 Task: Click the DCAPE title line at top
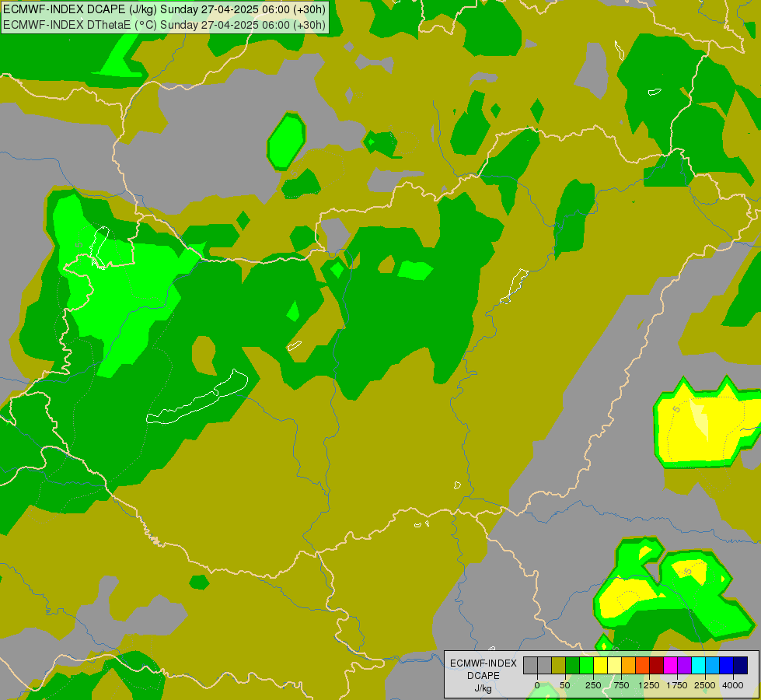tap(165, 9)
